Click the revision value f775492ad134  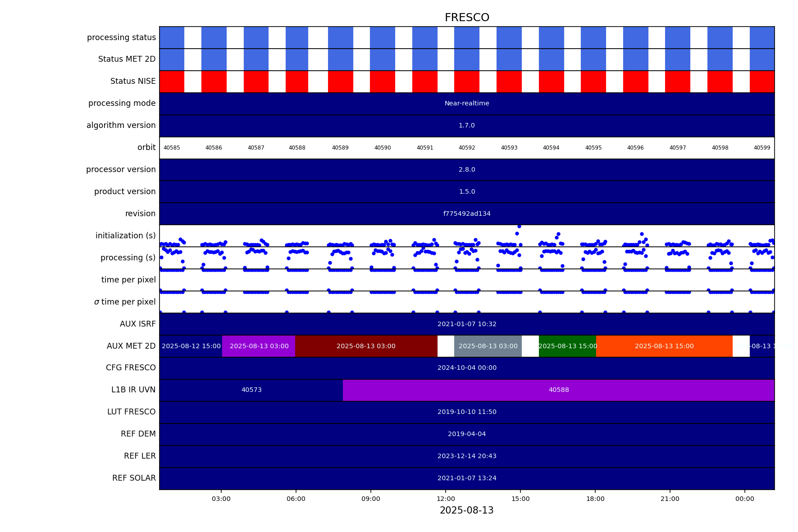[467, 214]
